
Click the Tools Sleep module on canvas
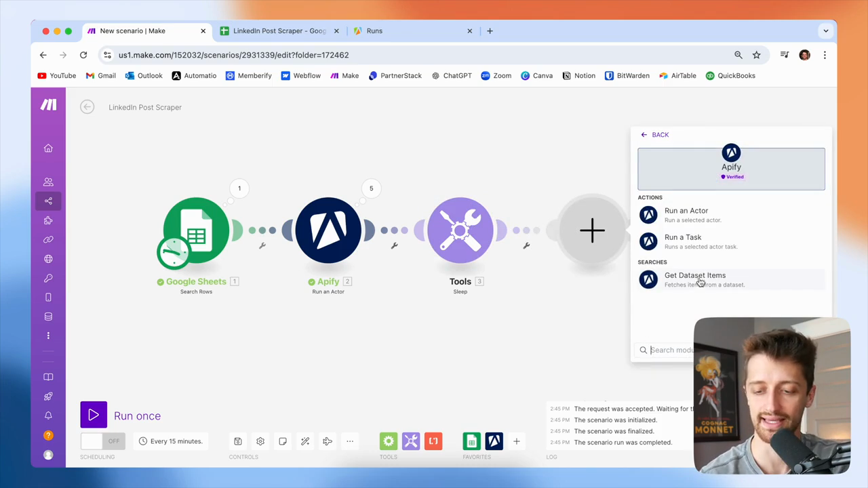[460, 230]
